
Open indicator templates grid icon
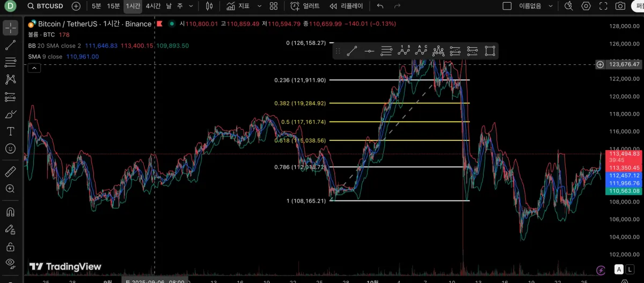point(274,6)
